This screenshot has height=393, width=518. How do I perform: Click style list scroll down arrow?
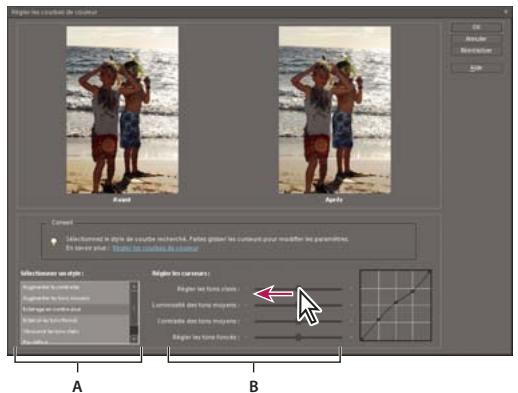tap(134, 339)
